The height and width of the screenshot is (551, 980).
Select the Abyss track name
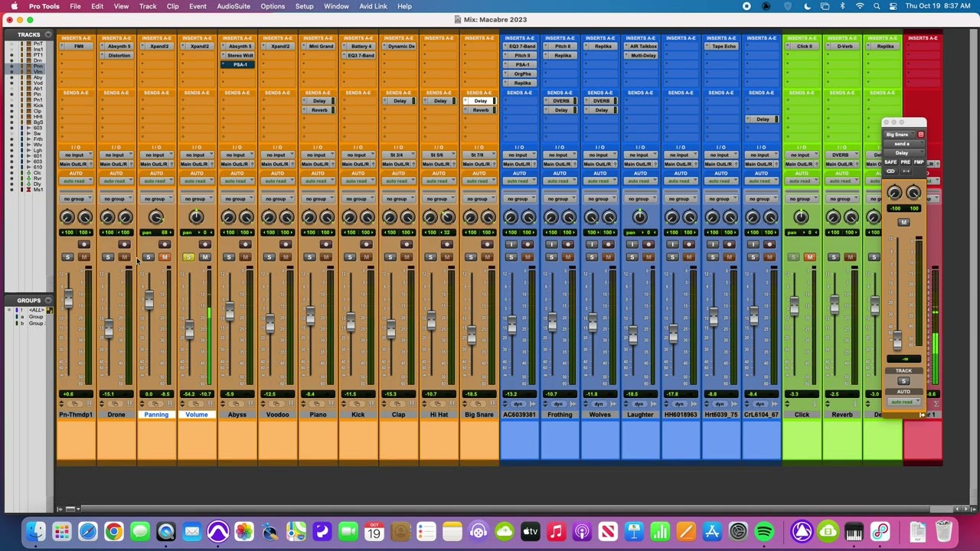click(237, 415)
